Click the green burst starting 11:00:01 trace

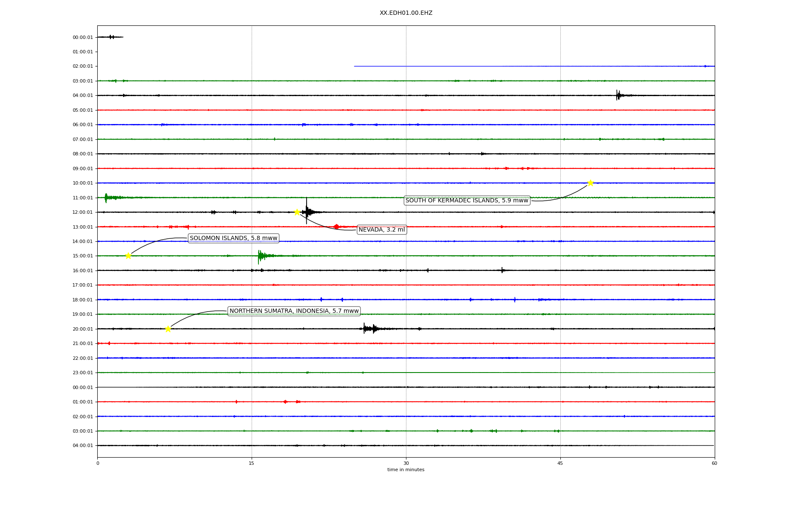(107, 197)
